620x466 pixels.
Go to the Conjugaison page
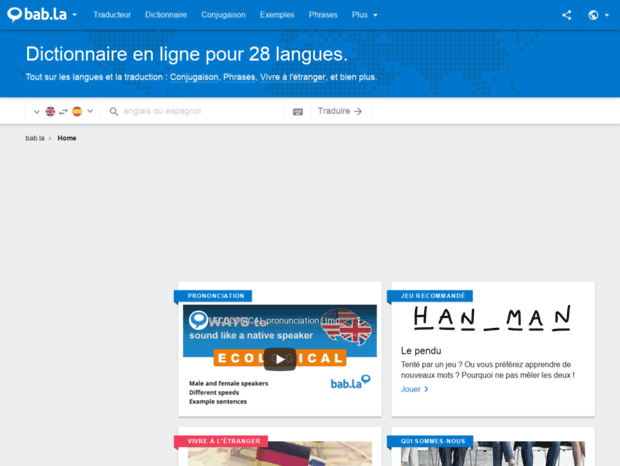click(223, 15)
